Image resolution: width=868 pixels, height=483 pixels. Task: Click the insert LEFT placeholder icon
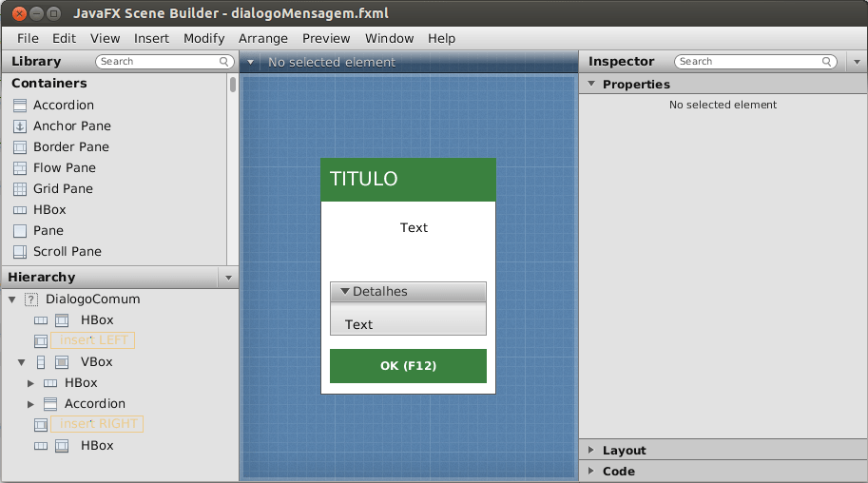[x=41, y=340]
